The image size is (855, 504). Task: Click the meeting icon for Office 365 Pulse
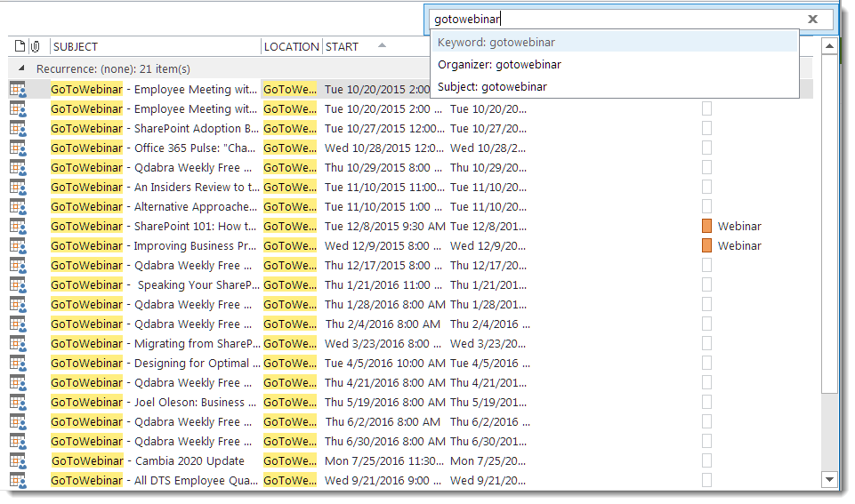pyautogui.click(x=18, y=148)
